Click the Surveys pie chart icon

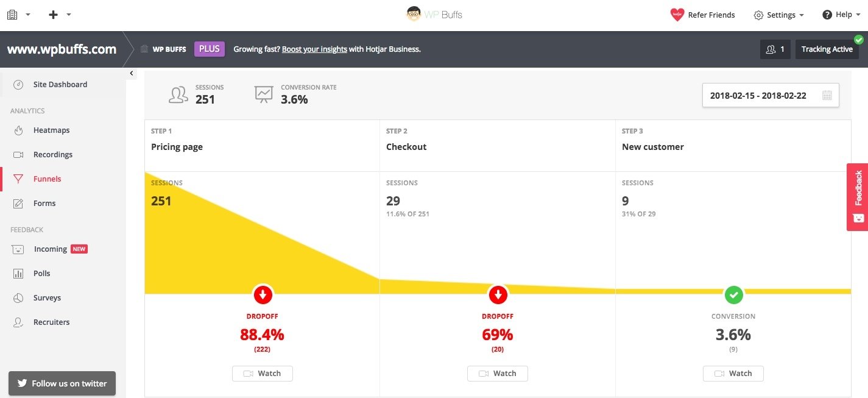[18, 298]
